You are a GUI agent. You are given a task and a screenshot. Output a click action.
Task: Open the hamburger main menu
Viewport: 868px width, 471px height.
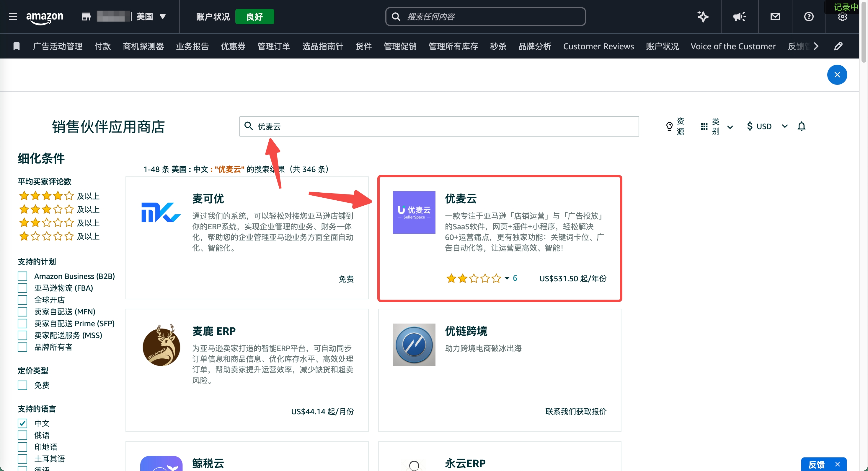point(13,17)
